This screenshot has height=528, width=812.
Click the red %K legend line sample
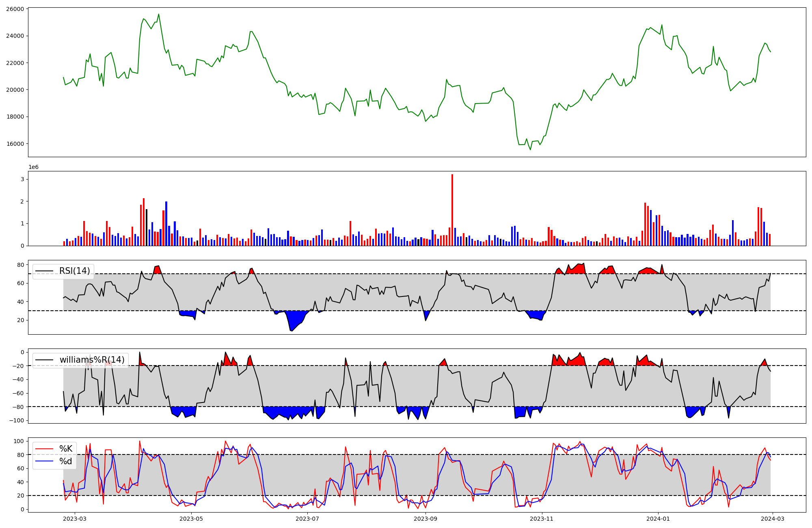click(x=44, y=449)
